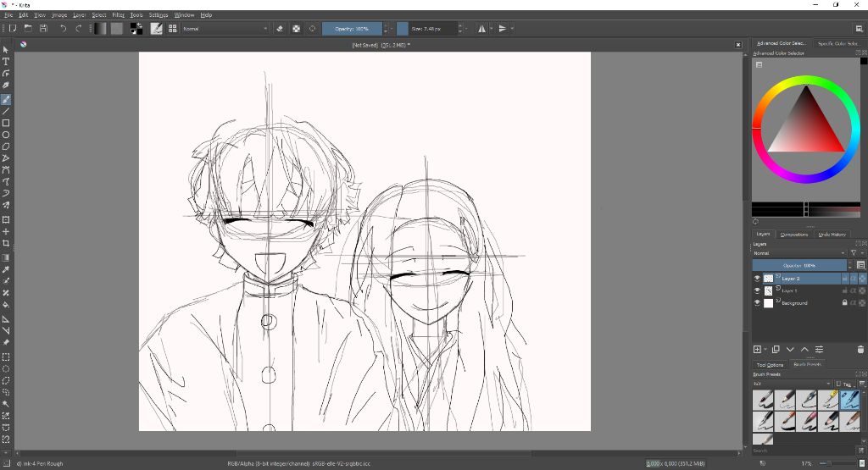The image size is (868, 470).
Task: Open the brush editor icon
Action: pos(157,28)
